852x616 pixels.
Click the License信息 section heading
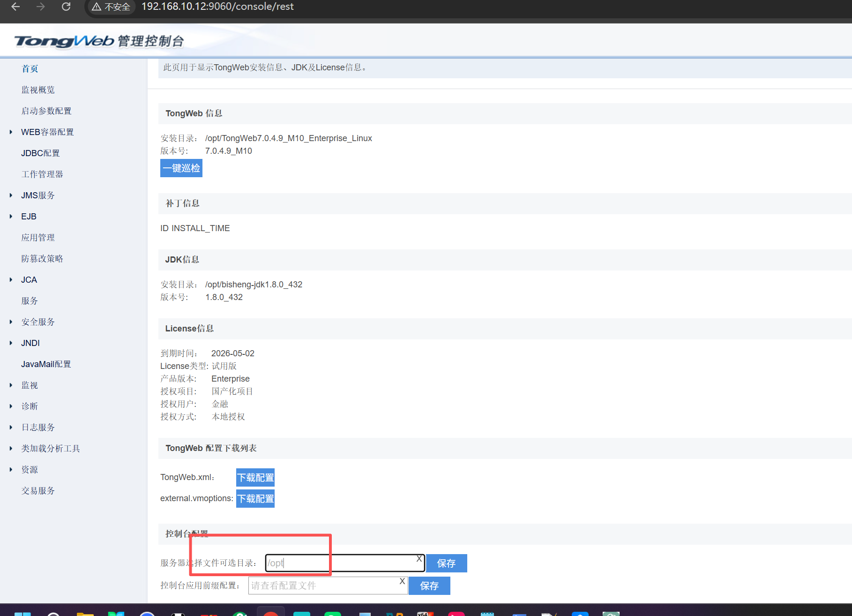pyautogui.click(x=189, y=329)
